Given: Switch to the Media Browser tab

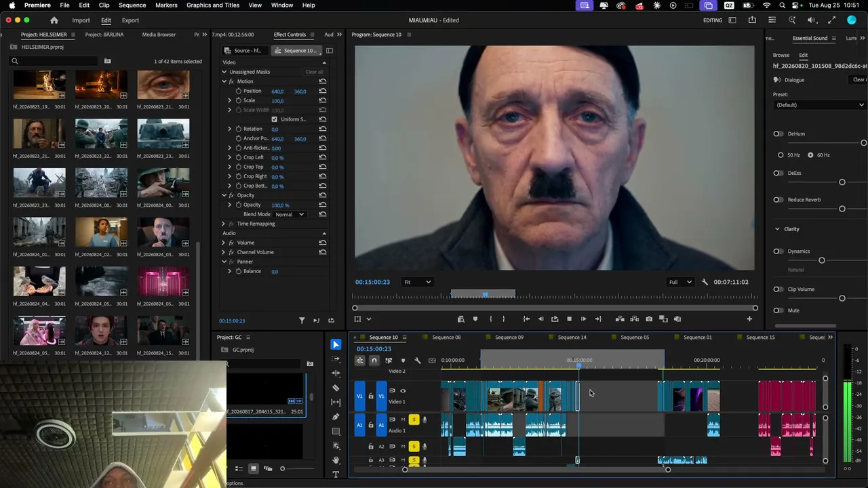Looking at the screenshot, I should click(x=159, y=35).
